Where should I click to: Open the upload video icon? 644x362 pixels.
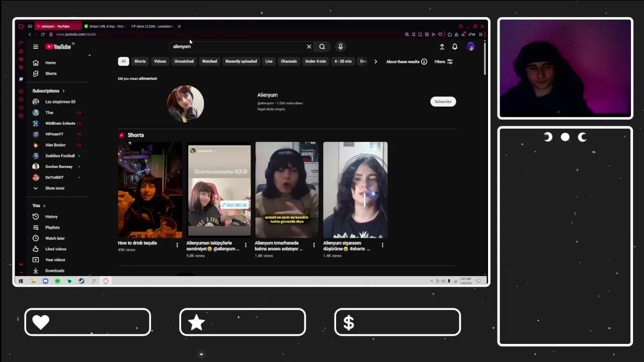tap(442, 47)
